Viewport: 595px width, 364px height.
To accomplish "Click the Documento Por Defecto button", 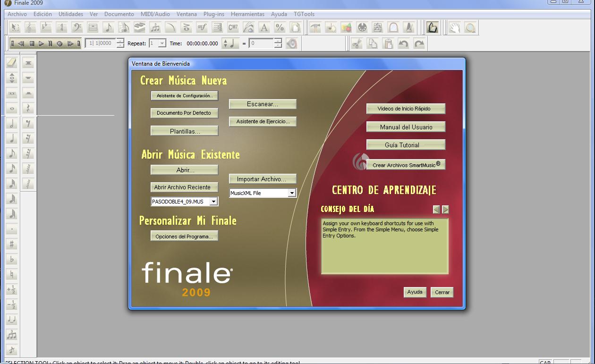I will pyautogui.click(x=185, y=113).
